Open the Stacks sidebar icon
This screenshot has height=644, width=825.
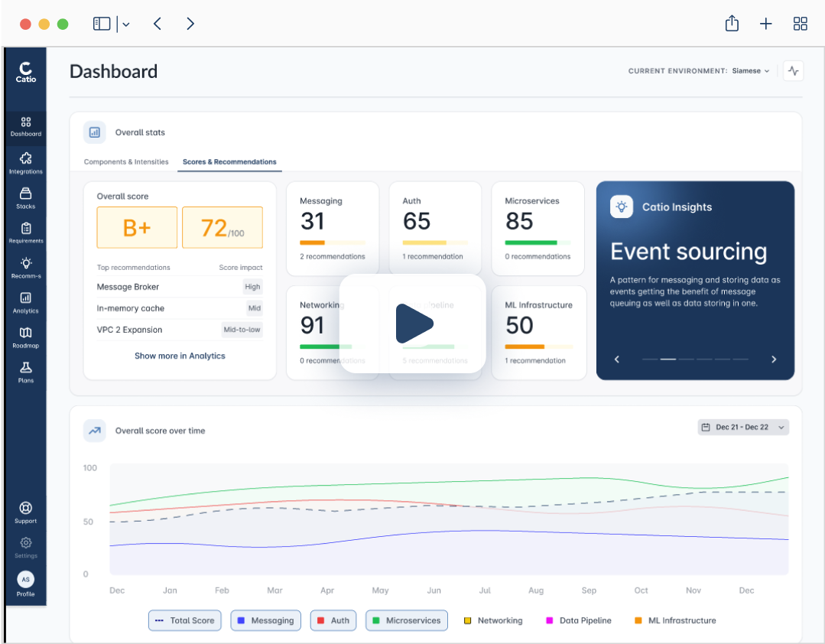pyautogui.click(x=26, y=198)
